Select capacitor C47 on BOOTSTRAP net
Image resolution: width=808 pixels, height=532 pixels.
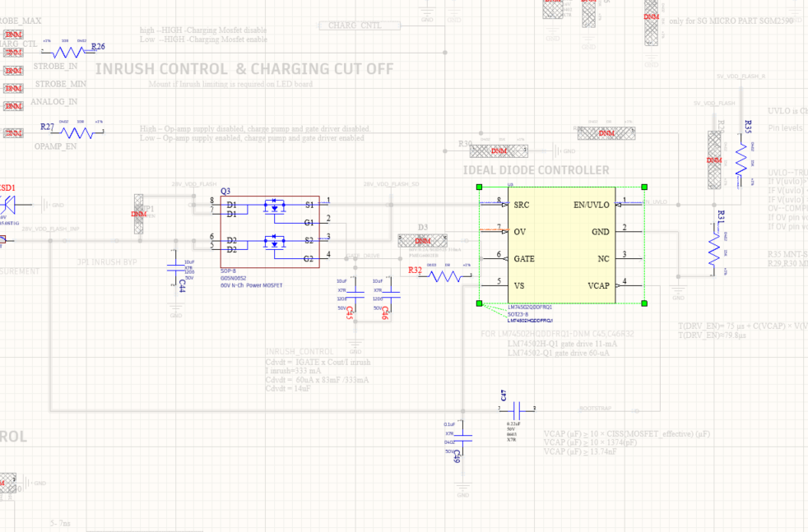pyautogui.click(x=517, y=410)
